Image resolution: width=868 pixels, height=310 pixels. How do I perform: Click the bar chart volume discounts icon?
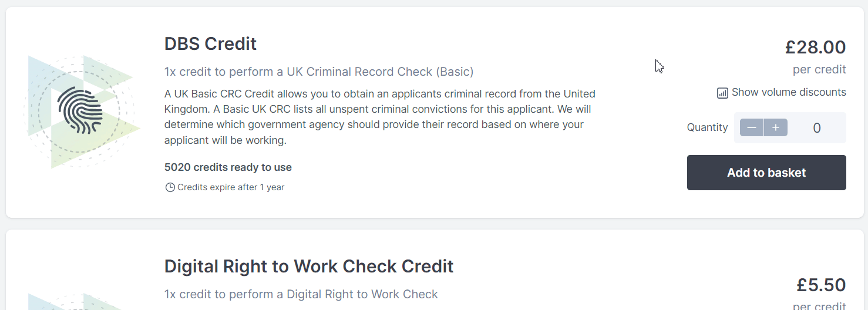click(x=722, y=93)
